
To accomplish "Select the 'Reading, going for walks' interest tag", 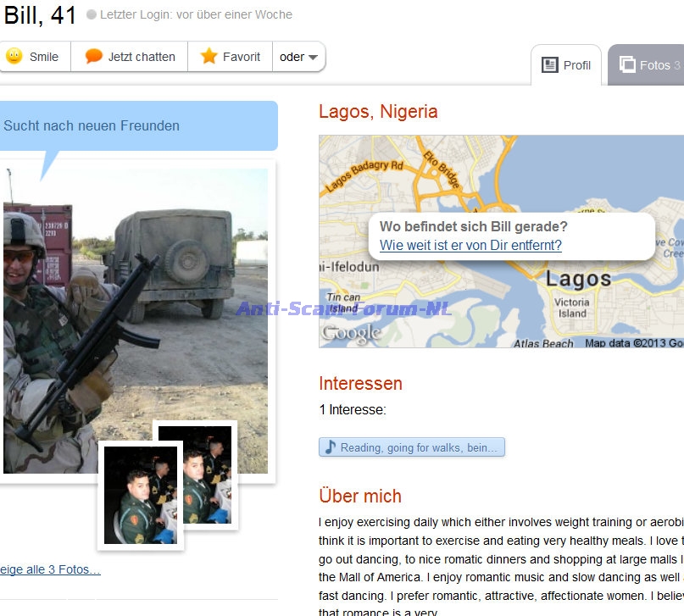I will pyautogui.click(x=412, y=447).
